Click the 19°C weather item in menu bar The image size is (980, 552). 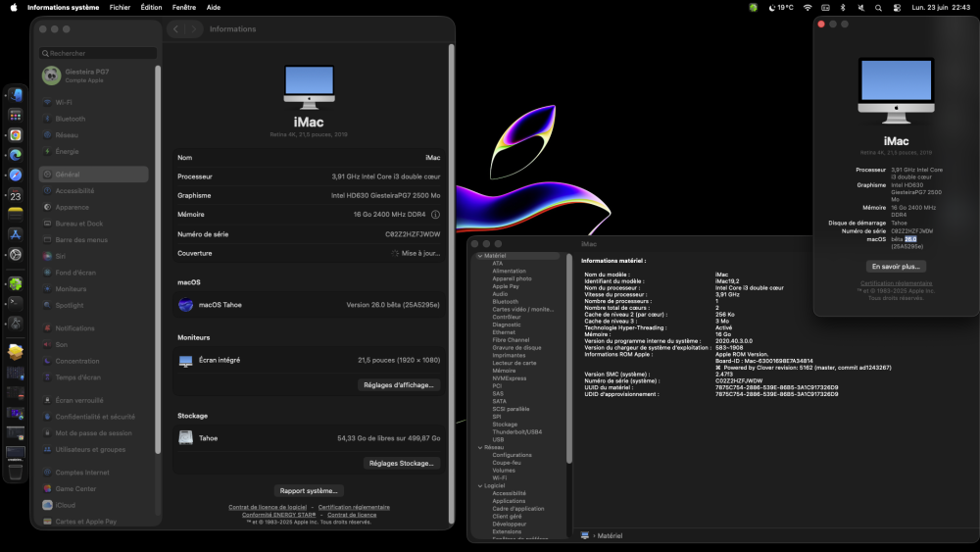[781, 8]
